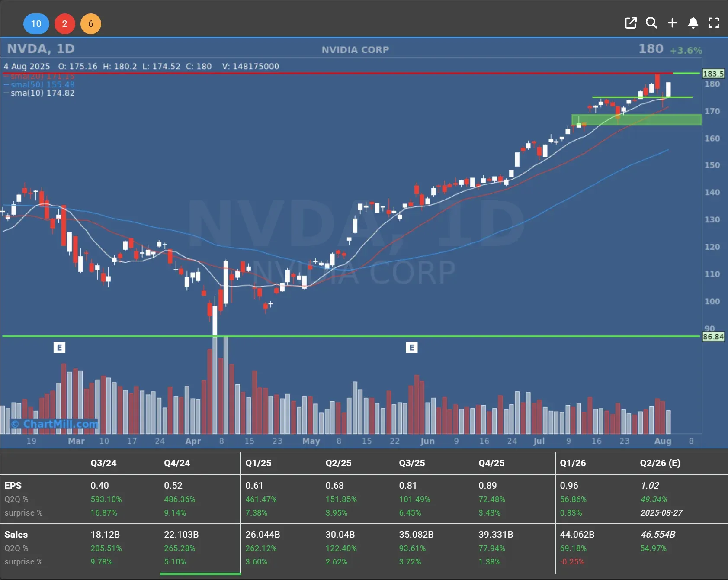Click Sales value 18.12B
Screen dimensions: 728x580
[x=105, y=535]
